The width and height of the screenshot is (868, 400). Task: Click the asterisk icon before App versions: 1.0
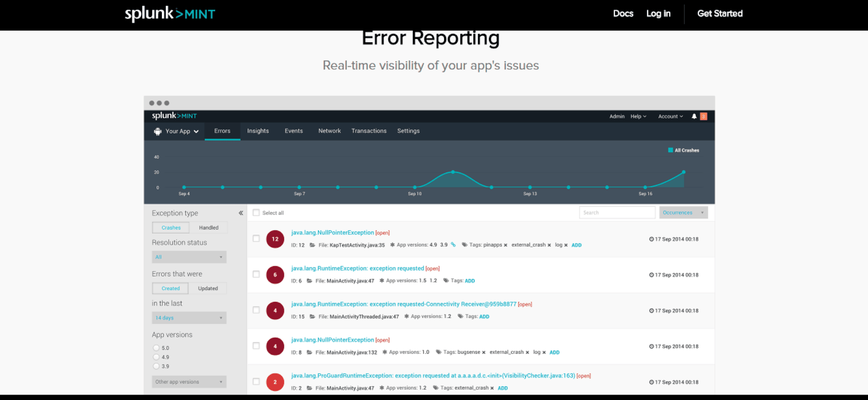tap(385, 352)
